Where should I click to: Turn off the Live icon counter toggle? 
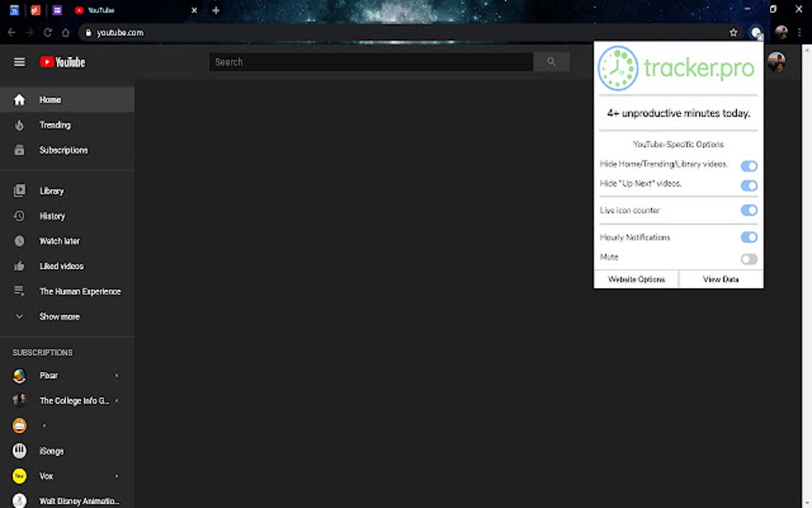[x=748, y=210]
